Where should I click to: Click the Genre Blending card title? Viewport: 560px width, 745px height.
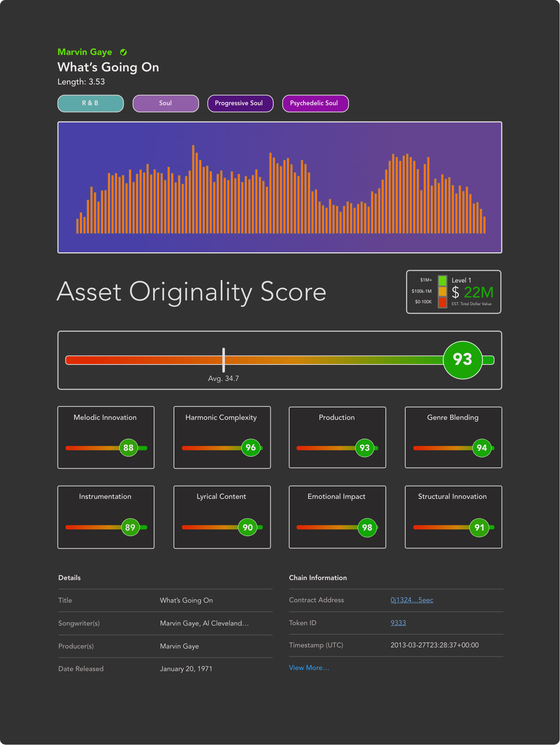453,418
